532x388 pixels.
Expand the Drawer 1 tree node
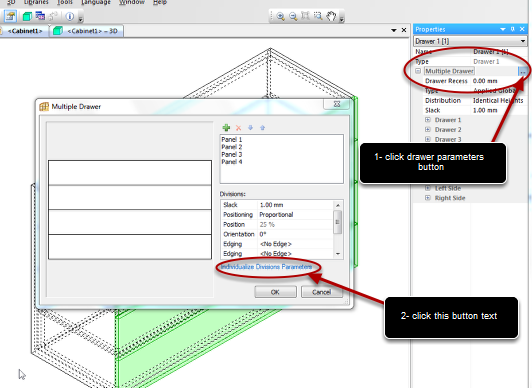pyautogui.click(x=428, y=120)
